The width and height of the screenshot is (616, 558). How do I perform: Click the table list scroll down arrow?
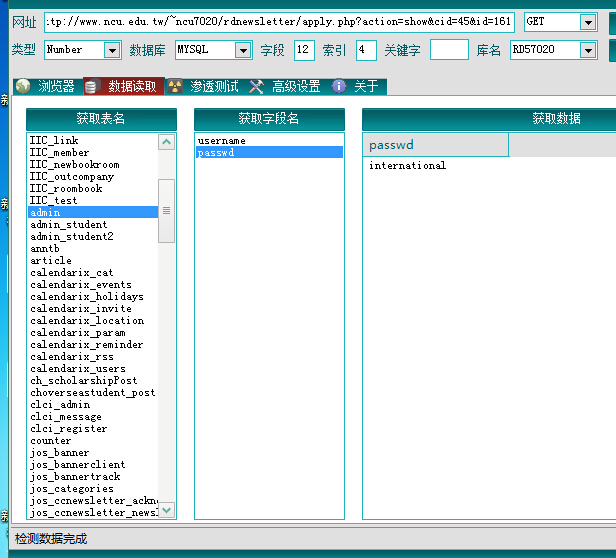pyautogui.click(x=167, y=510)
